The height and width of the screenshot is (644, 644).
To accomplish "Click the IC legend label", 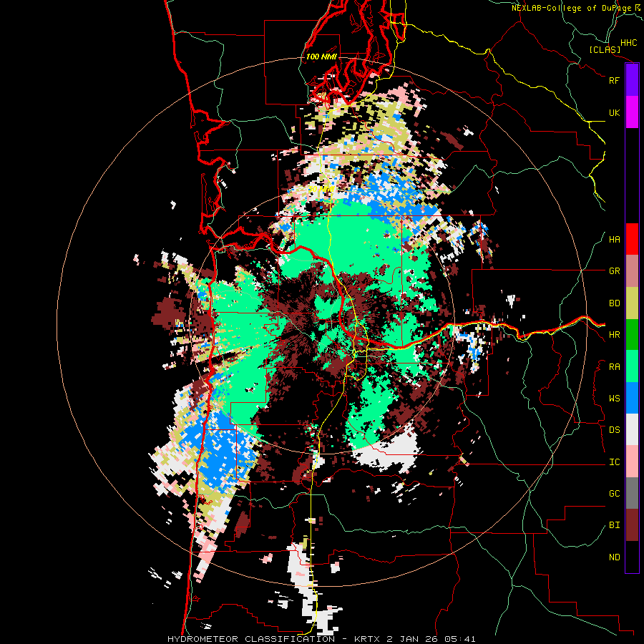I will click(x=614, y=462).
